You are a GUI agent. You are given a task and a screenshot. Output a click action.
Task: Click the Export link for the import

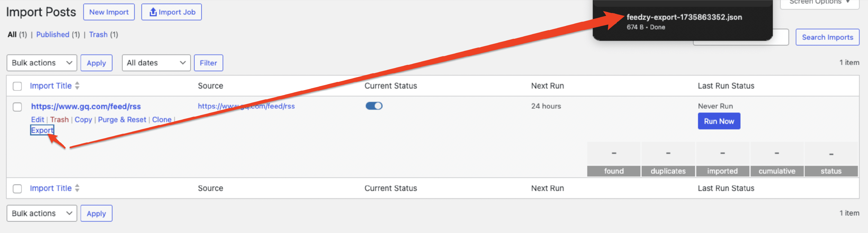click(42, 130)
